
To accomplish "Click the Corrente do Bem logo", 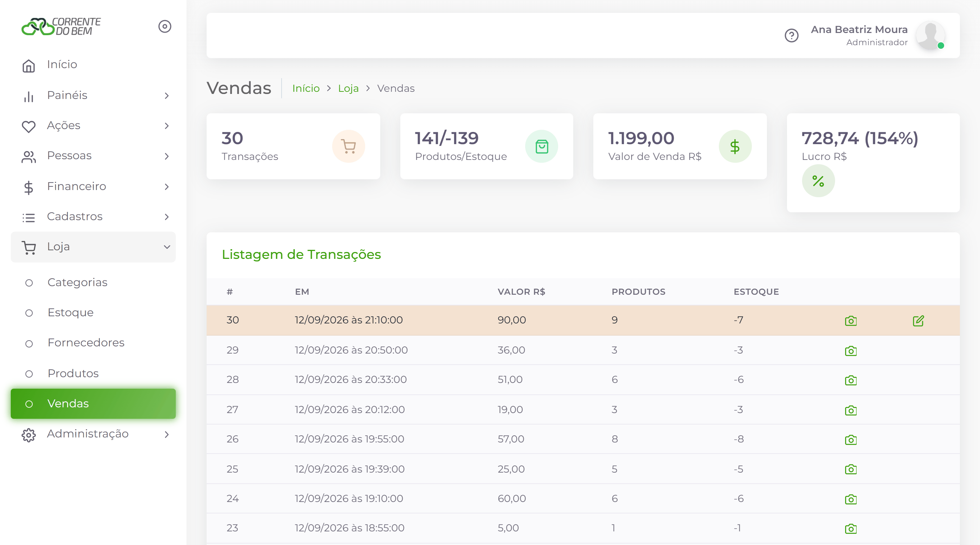I will pyautogui.click(x=61, y=27).
